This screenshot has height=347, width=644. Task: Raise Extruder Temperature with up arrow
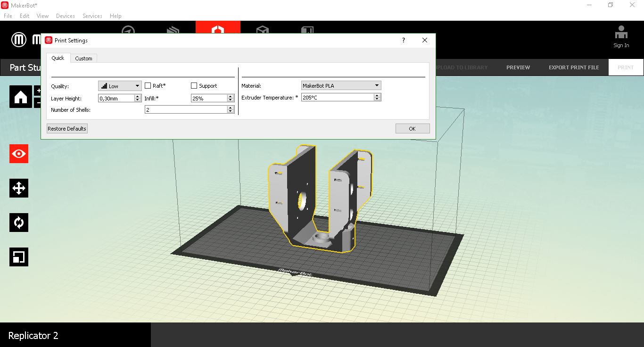tap(377, 95)
